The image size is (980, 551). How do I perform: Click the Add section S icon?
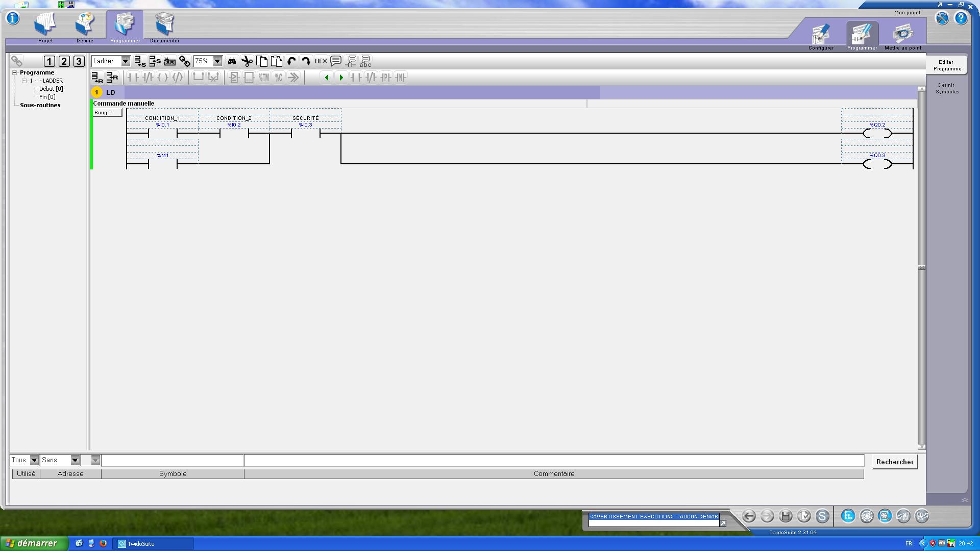(140, 61)
